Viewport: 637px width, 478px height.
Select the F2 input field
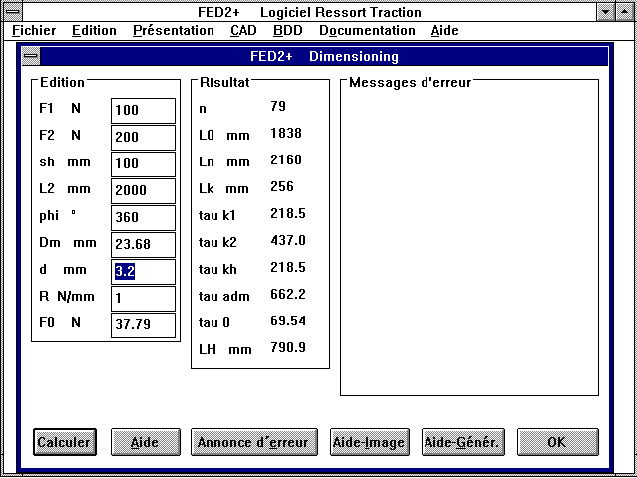pos(143,137)
